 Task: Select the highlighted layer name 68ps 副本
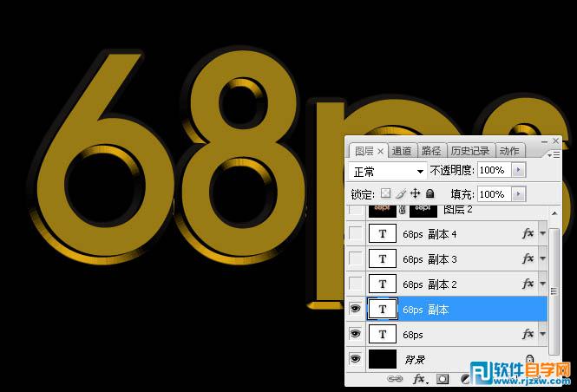(426, 310)
